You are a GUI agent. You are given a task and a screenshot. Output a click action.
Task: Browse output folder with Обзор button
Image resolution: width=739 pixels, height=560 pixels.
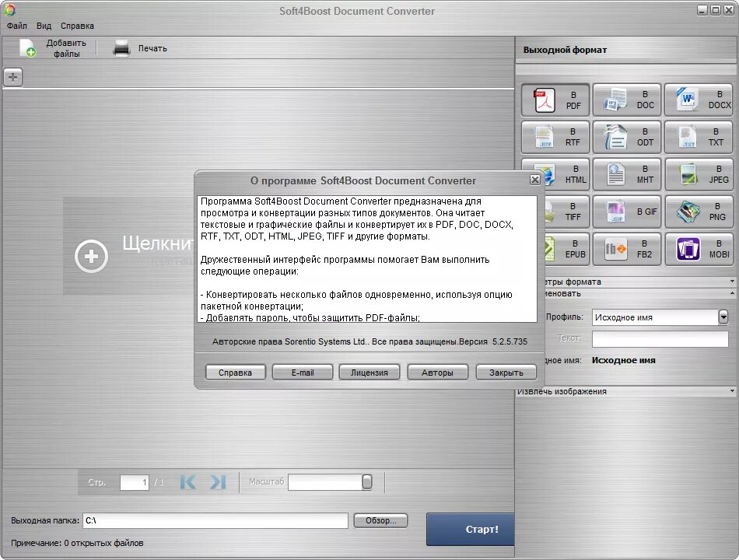click(x=381, y=520)
